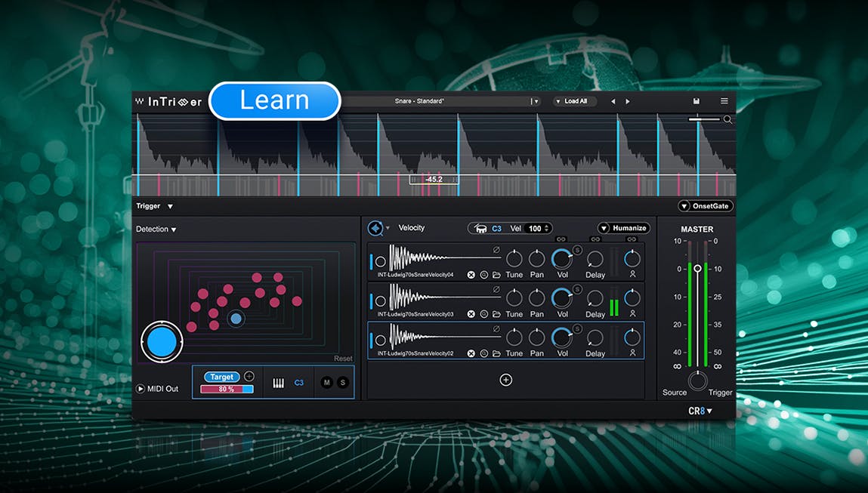Click the link icon above Vol column
This screenshot has width=868, height=493.
561,239
